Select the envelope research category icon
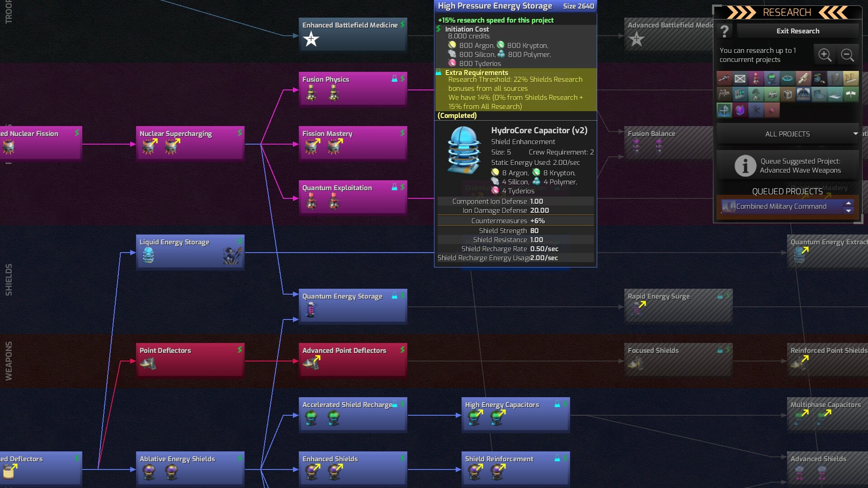This screenshot has width=868, height=488. (x=740, y=79)
